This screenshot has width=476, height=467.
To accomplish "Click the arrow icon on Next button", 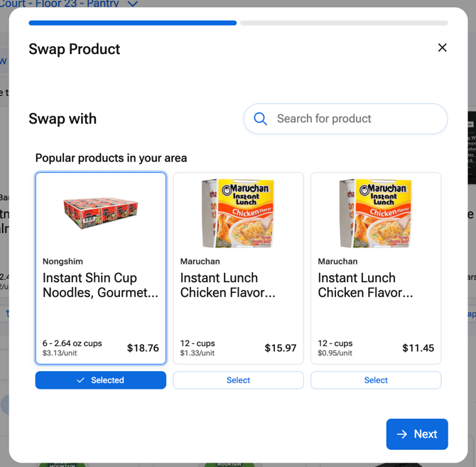I will [x=402, y=434].
